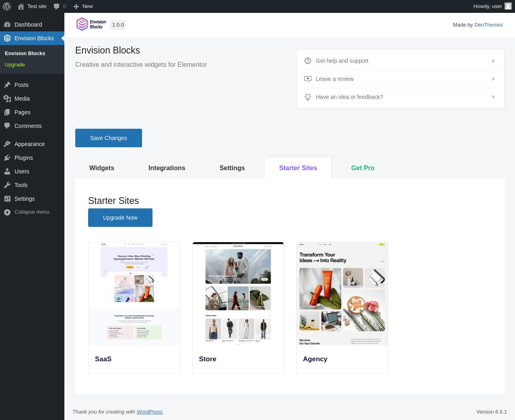Click the Upgrade Now button
This screenshot has height=420, width=515.
click(120, 218)
